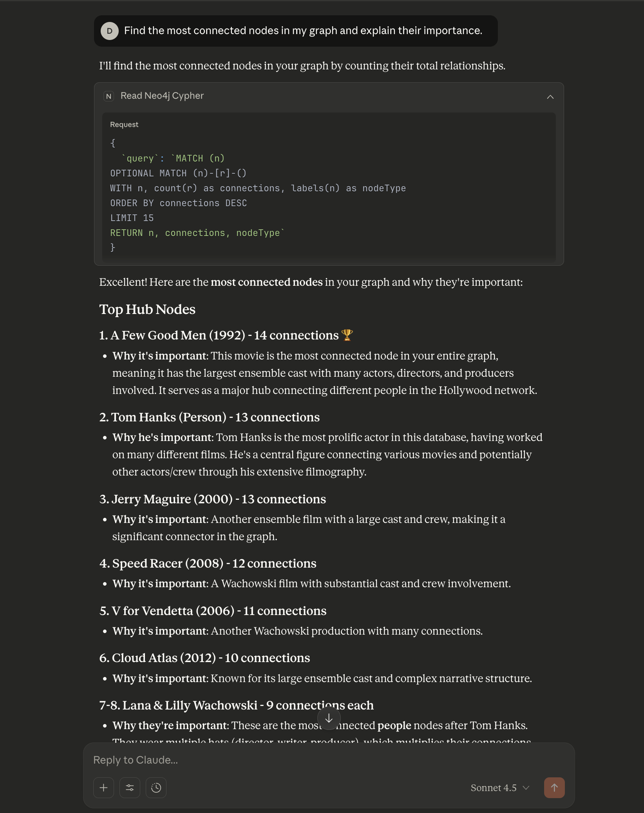This screenshot has height=813, width=644.
Task: Select the "Jerry Maguire (2000)" list entry
Action: [213, 499]
